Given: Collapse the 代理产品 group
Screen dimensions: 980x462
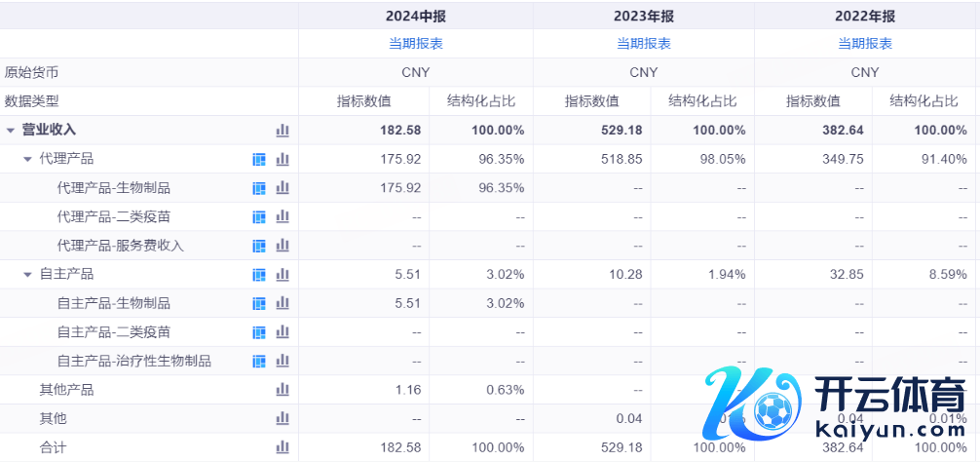Looking at the screenshot, I should 28,159.
